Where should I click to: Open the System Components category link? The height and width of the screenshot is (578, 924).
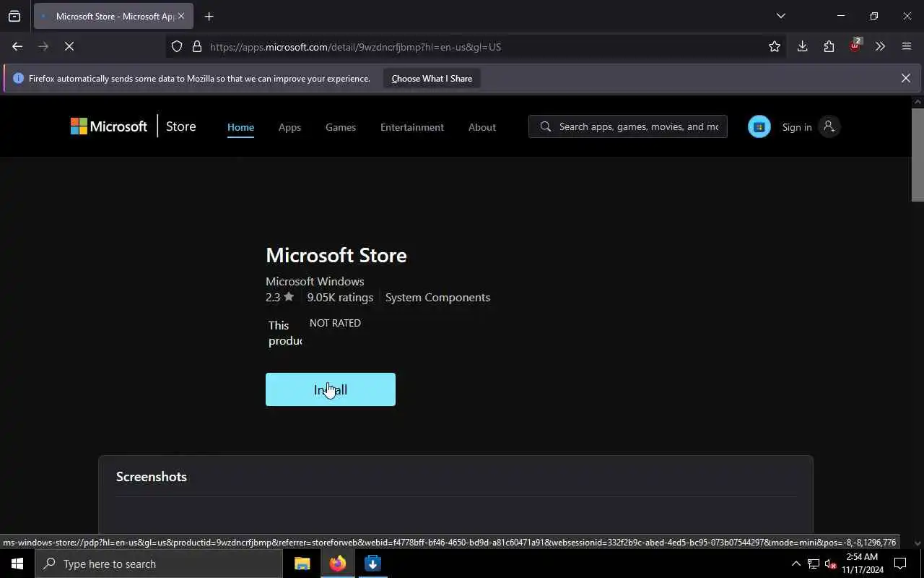click(437, 297)
